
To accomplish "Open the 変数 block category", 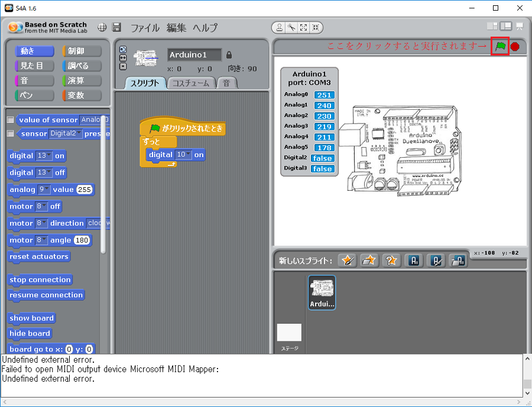I will (x=82, y=95).
